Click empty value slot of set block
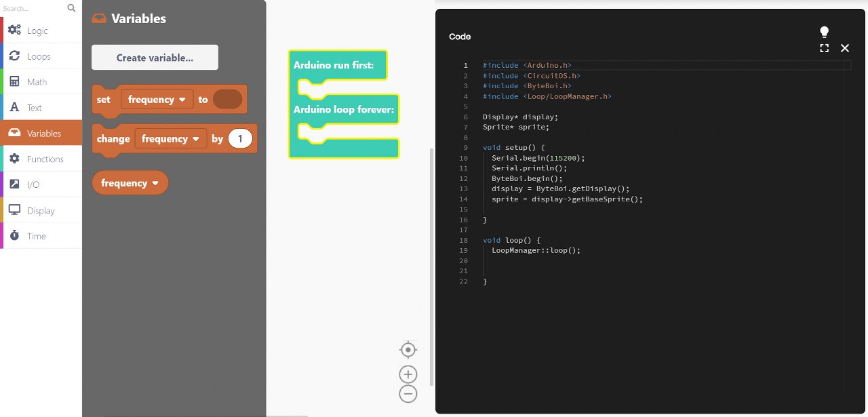This screenshot has height=417, width=868. [227, 100]
